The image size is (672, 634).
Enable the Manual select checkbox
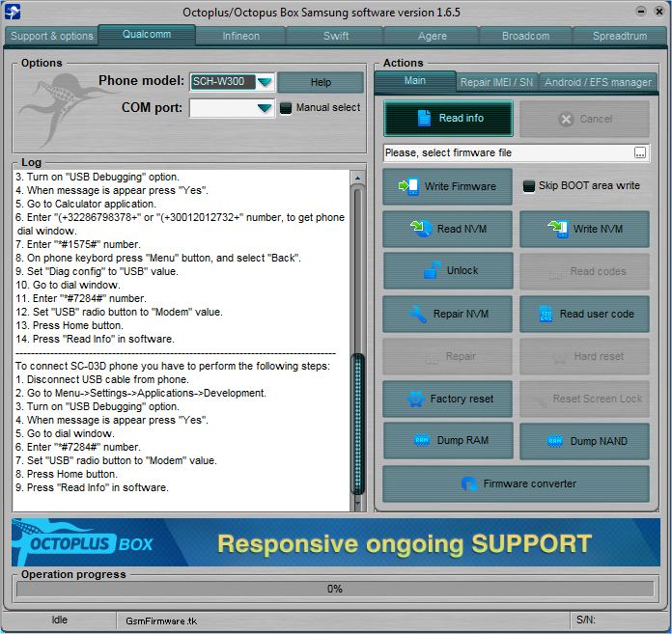click(286, 107)
